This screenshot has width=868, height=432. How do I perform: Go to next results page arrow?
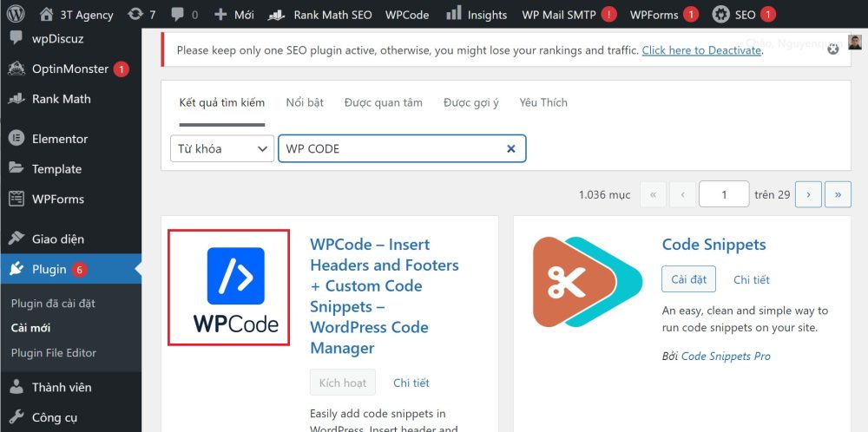pyautogui.click(x=808, y=194)
